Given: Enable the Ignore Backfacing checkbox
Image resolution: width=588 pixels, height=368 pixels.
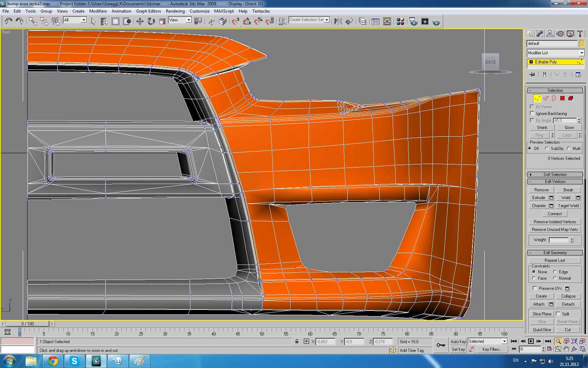Looking at the screenshot, I should pos(532,114).
